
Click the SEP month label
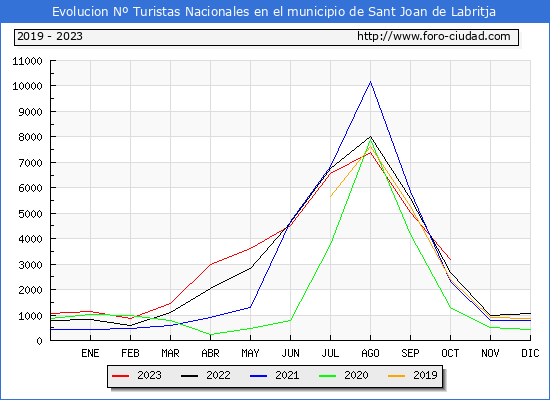[410, 353]
